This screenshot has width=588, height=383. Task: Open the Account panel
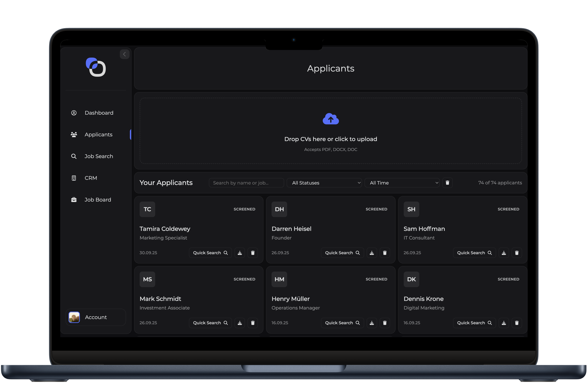coord(96,317)
